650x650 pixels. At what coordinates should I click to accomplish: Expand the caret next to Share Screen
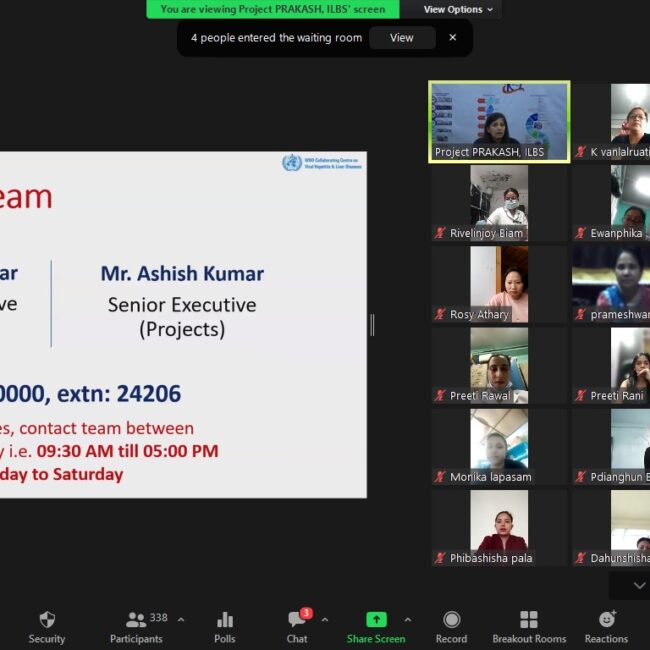click(407, 619)
